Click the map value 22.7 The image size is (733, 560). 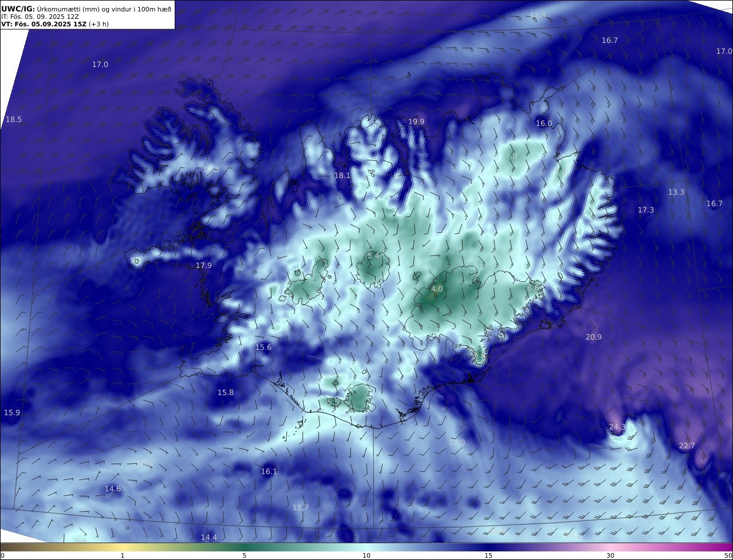(687, 445)
